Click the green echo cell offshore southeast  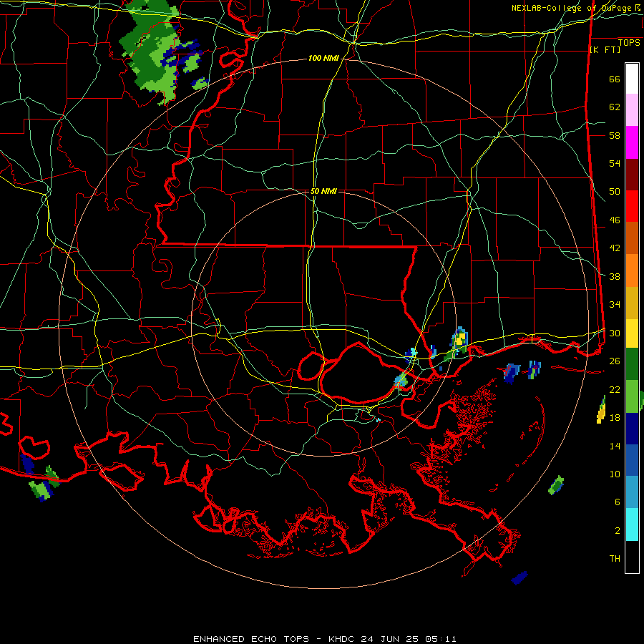tap(556, 485)
